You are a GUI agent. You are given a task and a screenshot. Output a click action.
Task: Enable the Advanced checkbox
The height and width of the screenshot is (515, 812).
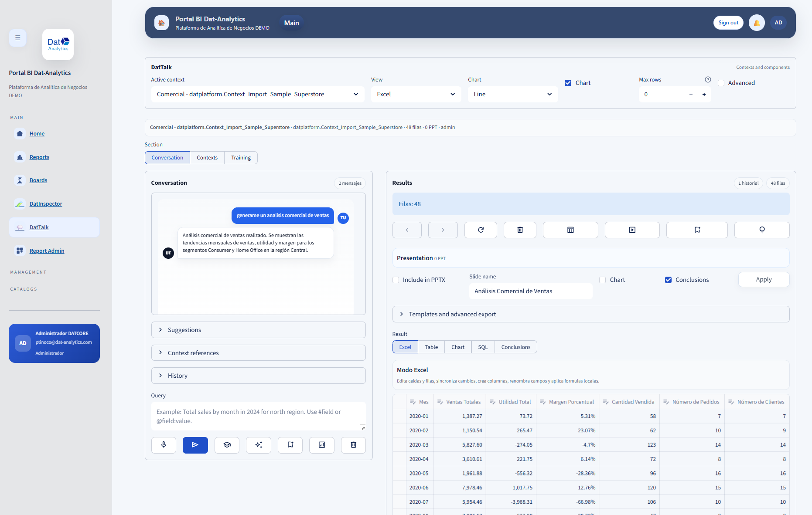point(721,83)
